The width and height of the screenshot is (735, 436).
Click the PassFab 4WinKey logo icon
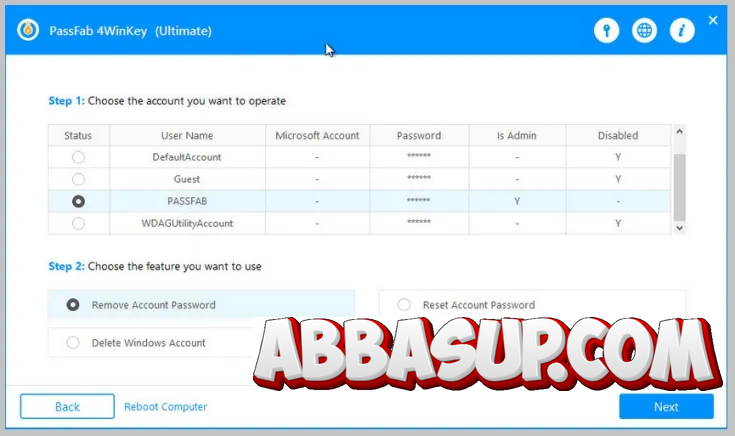(x=28, y=30)
